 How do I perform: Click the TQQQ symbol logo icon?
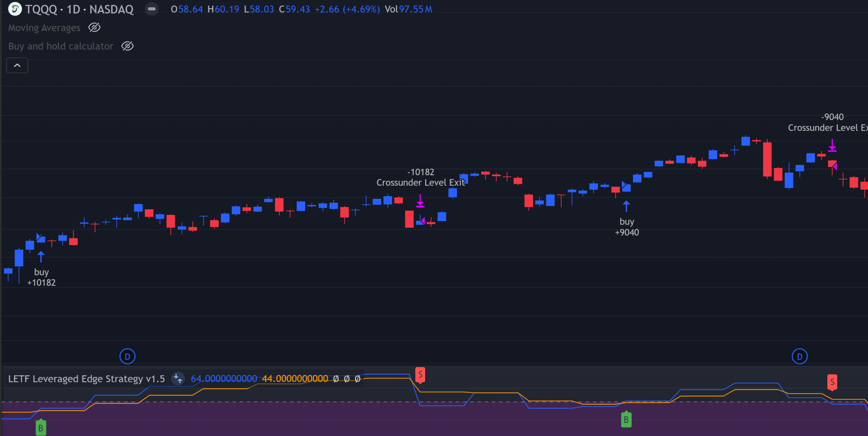(x=15, y=9)
